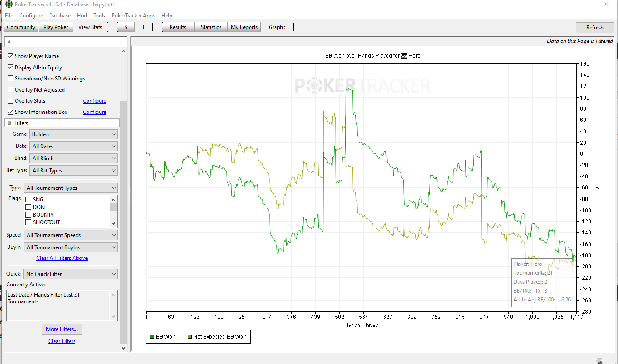Screen dimensions: 618x364
Task: Select the Graphs tab
Action: tap(277, 27)
